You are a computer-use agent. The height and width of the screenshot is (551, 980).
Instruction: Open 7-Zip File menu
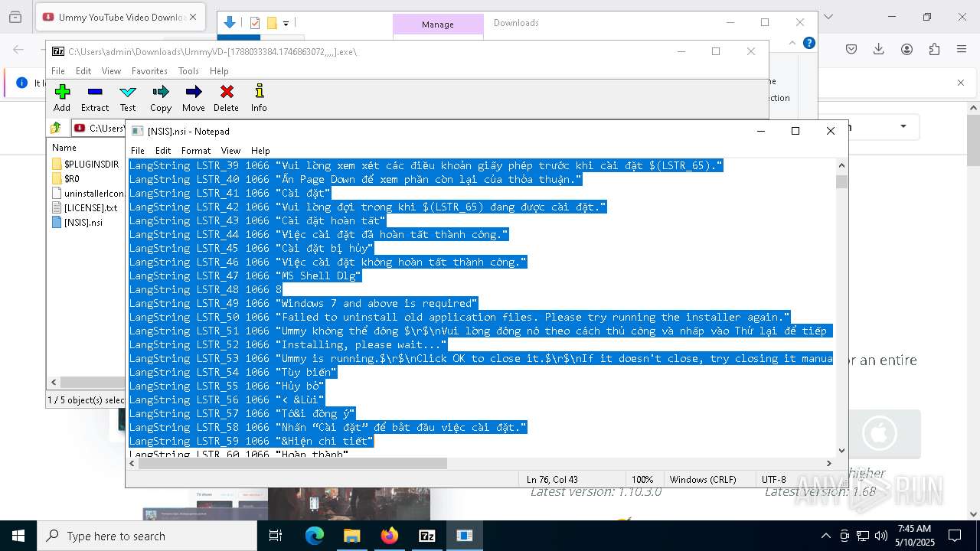click(x=58, y=71)
